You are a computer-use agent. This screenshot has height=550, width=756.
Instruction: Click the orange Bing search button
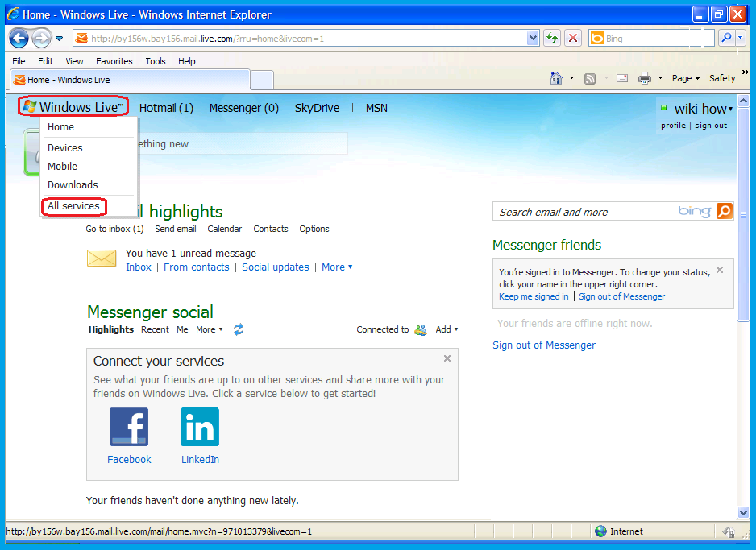(725, 211)
